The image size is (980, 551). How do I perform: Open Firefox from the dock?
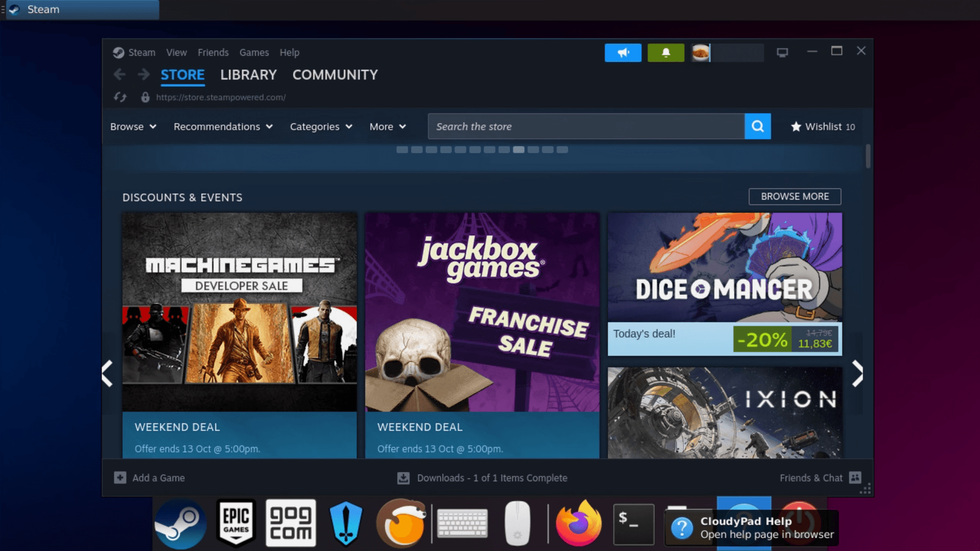[x=578, y=524]
